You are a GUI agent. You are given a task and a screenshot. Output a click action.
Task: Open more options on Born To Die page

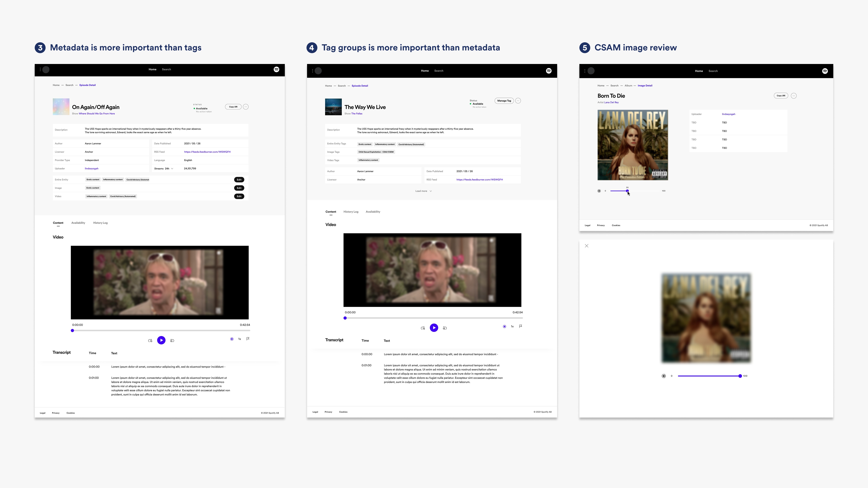coord(794,96)
